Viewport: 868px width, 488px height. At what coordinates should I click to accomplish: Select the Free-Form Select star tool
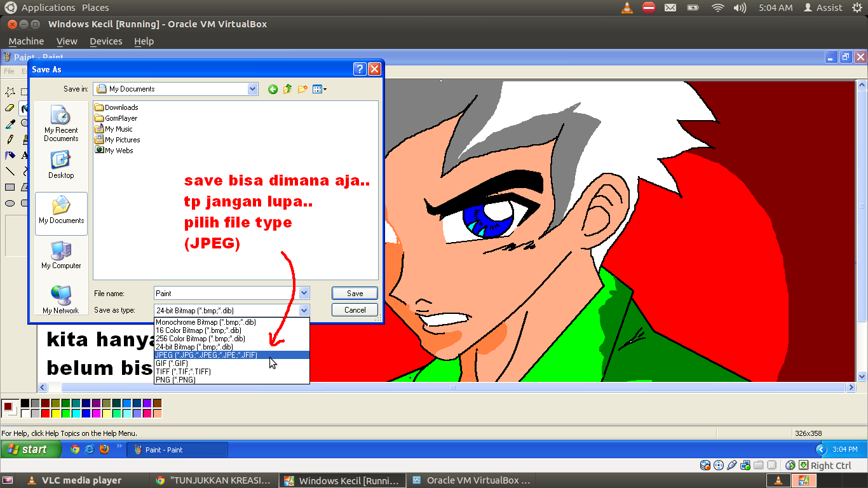tap(10, 92)
